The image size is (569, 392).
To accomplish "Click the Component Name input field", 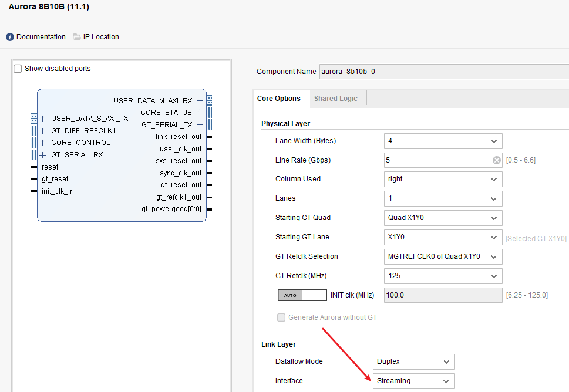I will tap(444, 72).
